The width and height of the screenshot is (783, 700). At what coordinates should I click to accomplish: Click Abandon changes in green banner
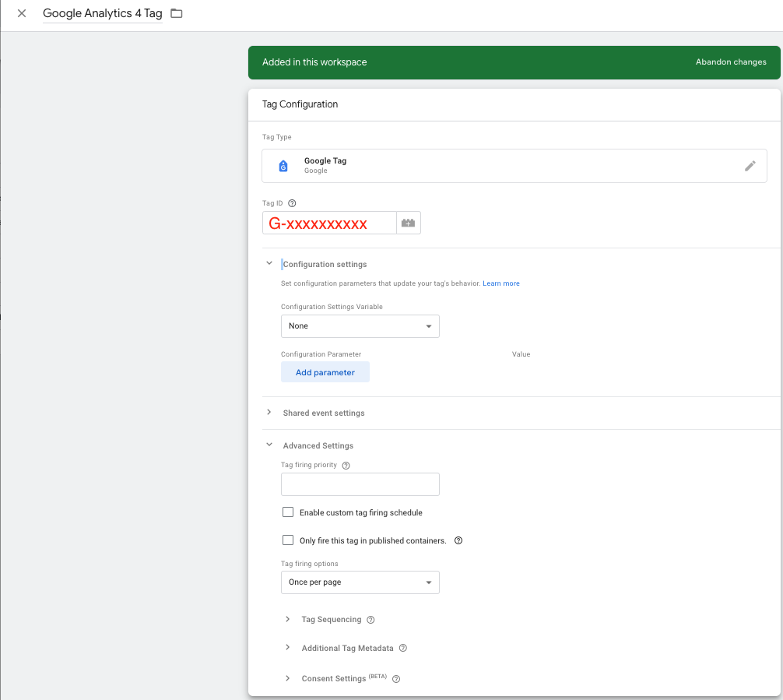coord(731,62)
